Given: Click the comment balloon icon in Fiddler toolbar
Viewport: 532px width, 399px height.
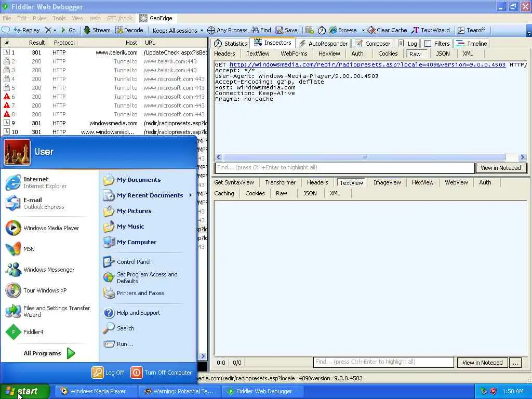Looking at the screenshot, I should (x=6, y=30).
